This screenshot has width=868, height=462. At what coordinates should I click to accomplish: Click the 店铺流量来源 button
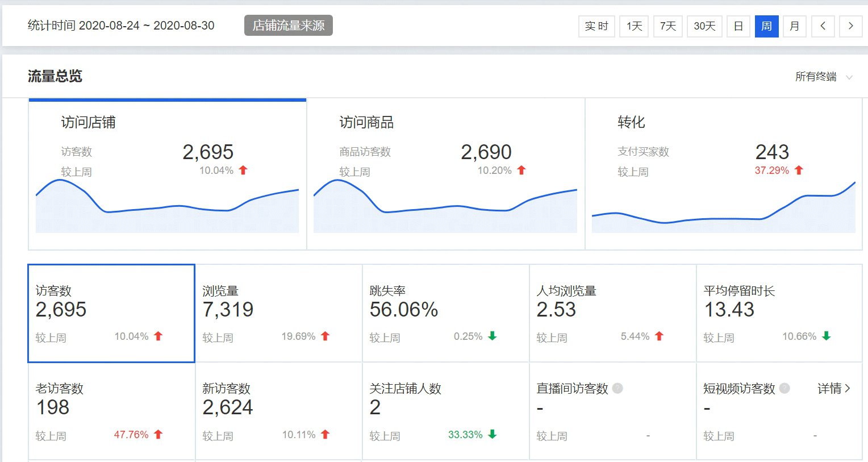[x=289, y=26]
